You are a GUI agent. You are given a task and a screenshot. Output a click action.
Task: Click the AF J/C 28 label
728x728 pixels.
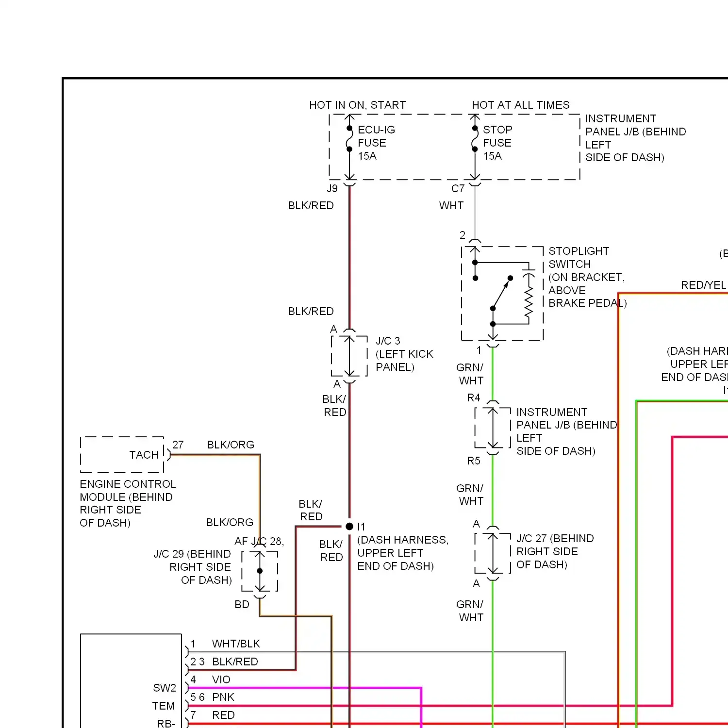pyautogui.click(x=259, y=541)
